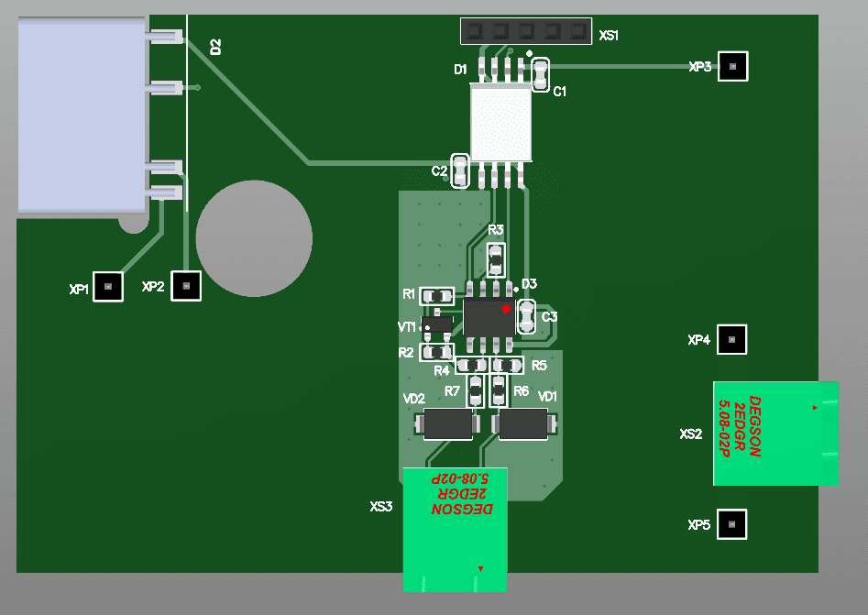Click resistor R6

coord(499,390)
